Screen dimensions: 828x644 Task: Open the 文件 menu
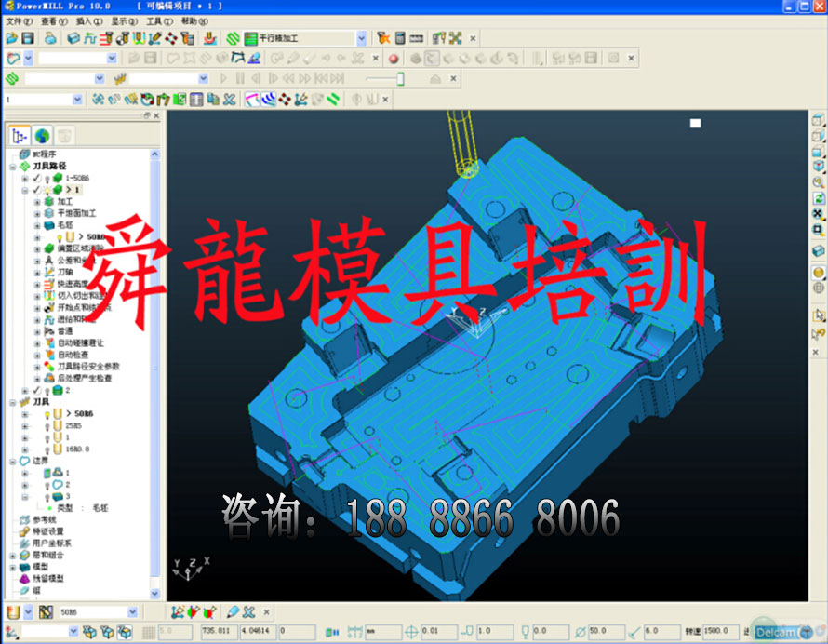tap(19, 20)
